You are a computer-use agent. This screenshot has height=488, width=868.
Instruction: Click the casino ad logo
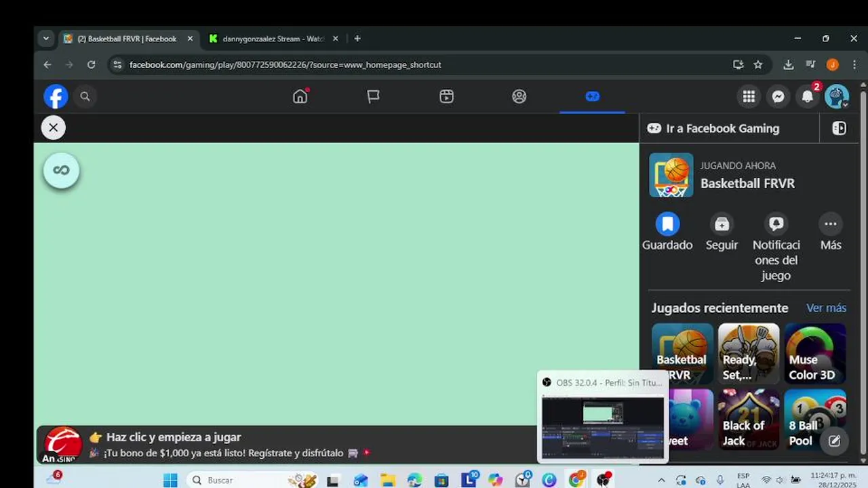tap(62, 445)
